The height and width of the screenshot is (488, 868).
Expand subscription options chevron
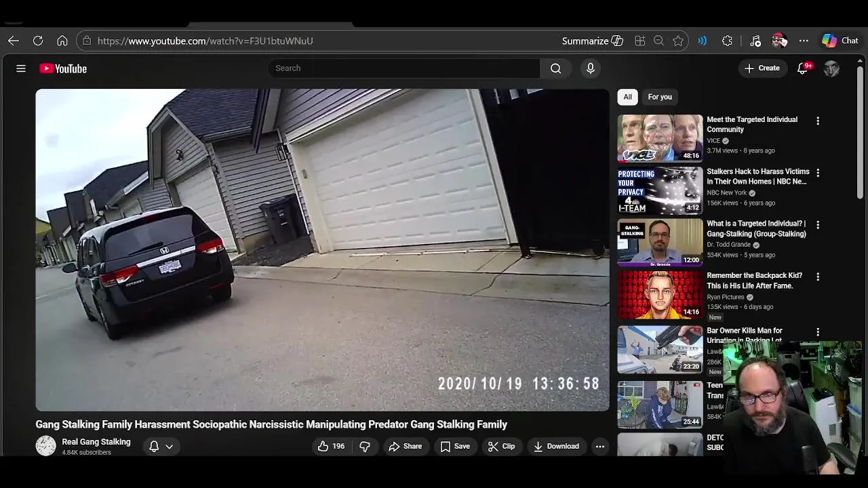tap(170, 446)
